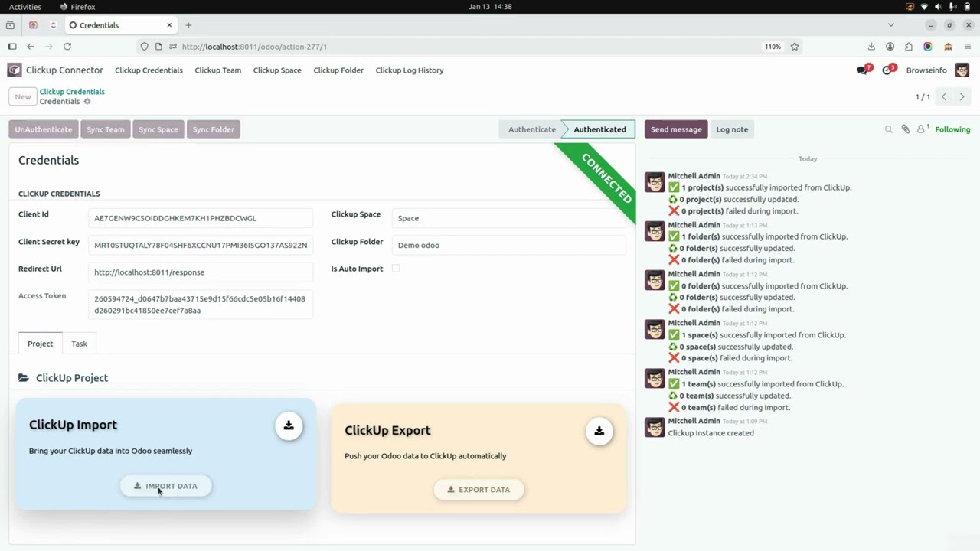The image size is (980, 551).
Task: Click into the Redirect Url field
Action: click(x=201, y=272)
